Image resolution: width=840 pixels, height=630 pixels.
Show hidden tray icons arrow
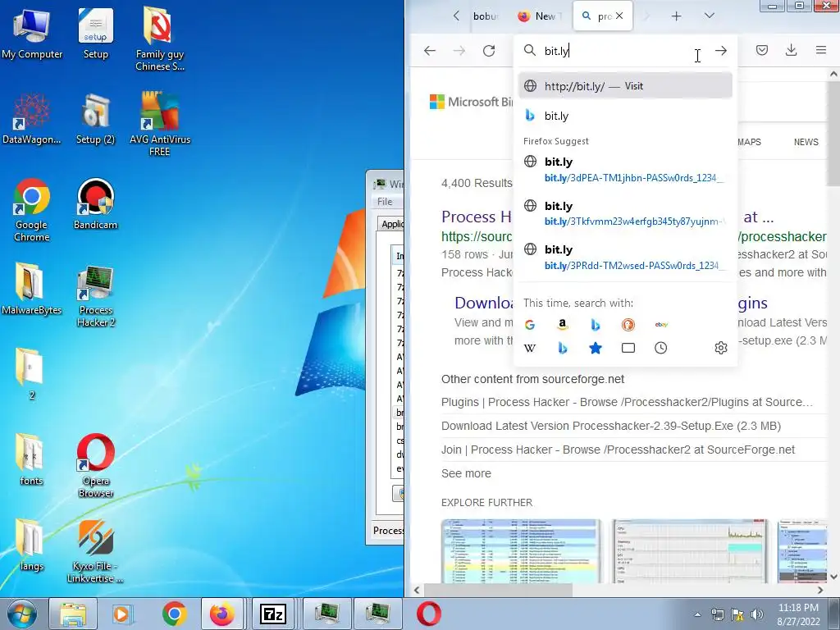(x=697, y=614)
